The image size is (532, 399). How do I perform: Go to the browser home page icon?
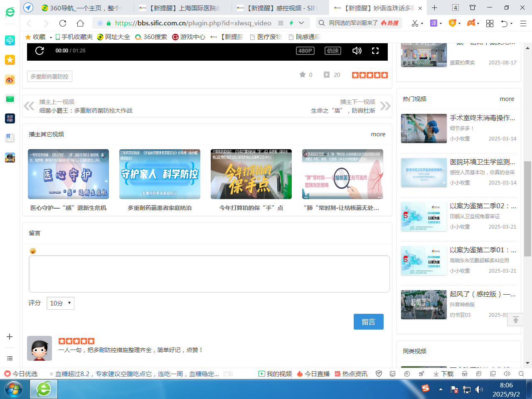pos(80,23)
